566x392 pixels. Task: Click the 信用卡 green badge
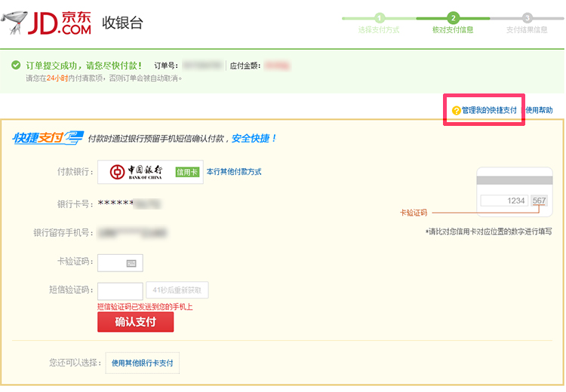pos(187,172)
